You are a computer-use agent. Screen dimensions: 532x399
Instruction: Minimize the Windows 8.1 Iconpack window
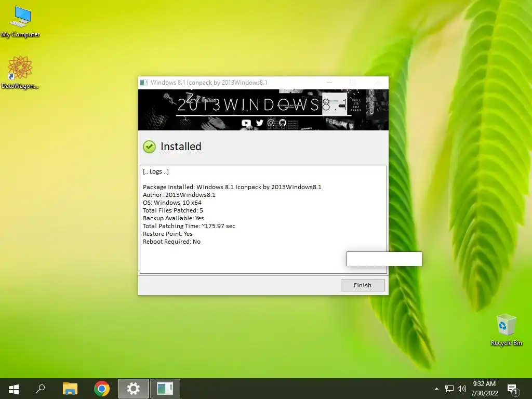[x=329, y=83]
